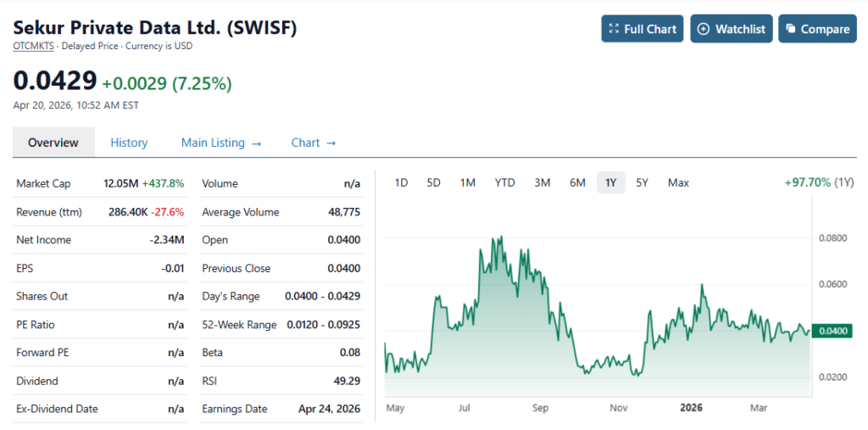Switch chart to 1M range

467,182
